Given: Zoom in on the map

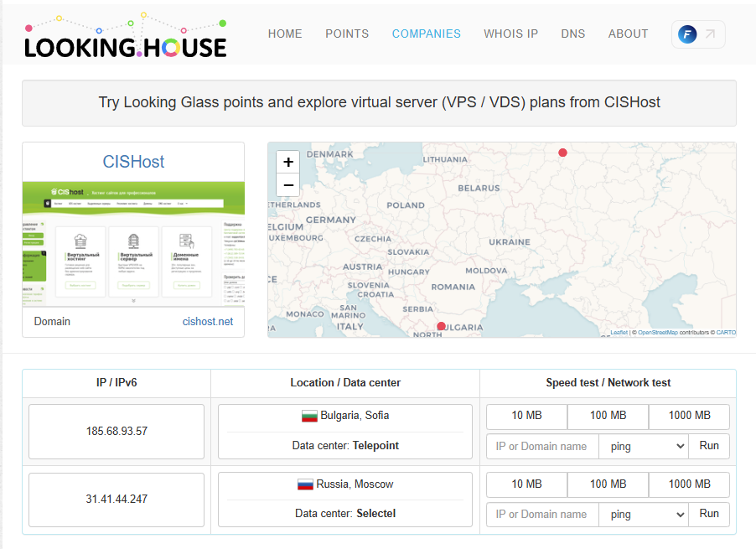Looking at the screenshot, I should pos(288,163).
